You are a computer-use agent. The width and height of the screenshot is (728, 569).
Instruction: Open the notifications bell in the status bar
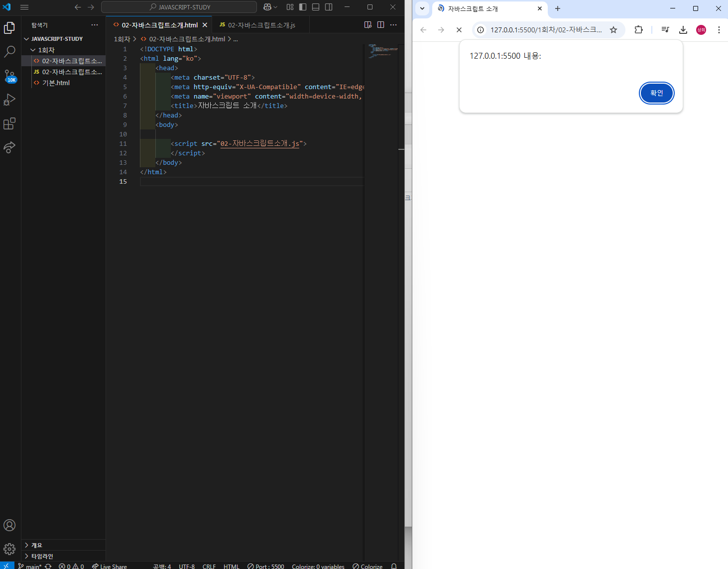[x=394, y=566]
